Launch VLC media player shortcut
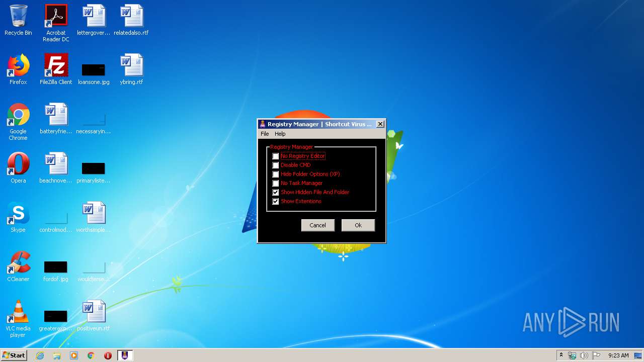The height and width of the screenshot is (362, 644). coord(18,319)
